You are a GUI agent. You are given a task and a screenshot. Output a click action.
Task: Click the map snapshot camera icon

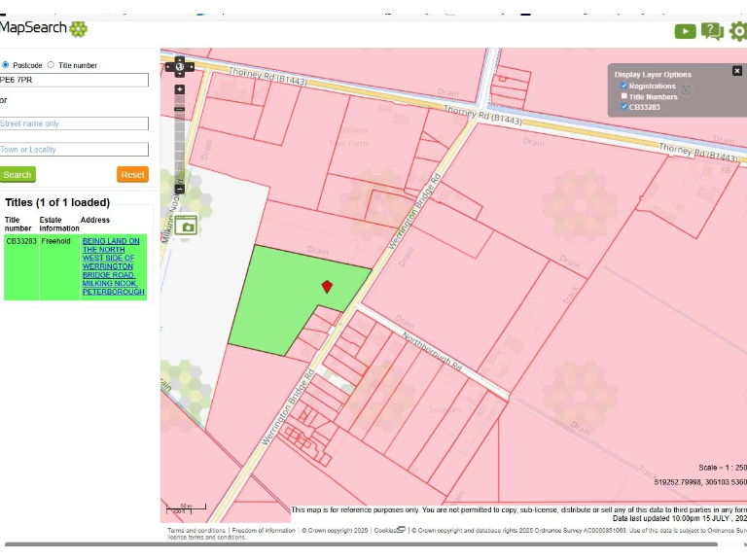coord(187,227)
